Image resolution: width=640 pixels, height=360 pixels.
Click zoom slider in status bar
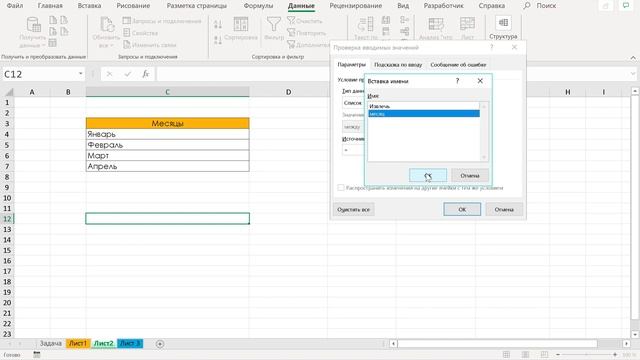click(587, 355)
